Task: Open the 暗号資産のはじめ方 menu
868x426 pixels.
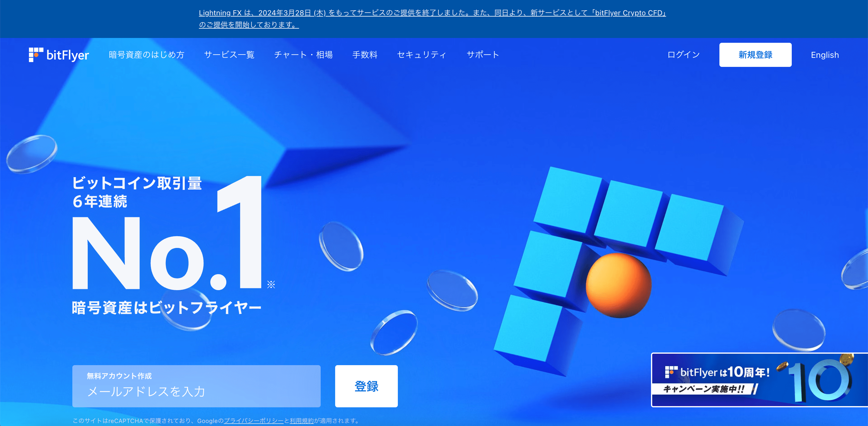Action: [146, 55]
